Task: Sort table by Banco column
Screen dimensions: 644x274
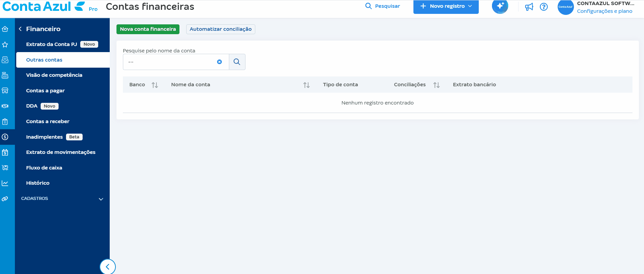Action: coord(155,85)
